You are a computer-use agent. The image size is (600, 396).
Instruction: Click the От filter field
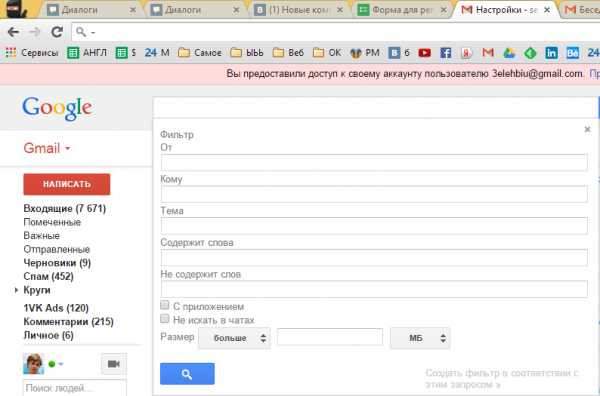click(x=374, y=163)
